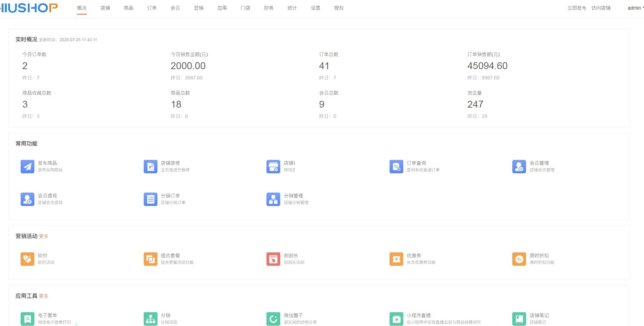Image resolution: width=644 pixels, height=326 pixels.
Task: Click the 订单总数 value 41
Action: coord(324,66)
